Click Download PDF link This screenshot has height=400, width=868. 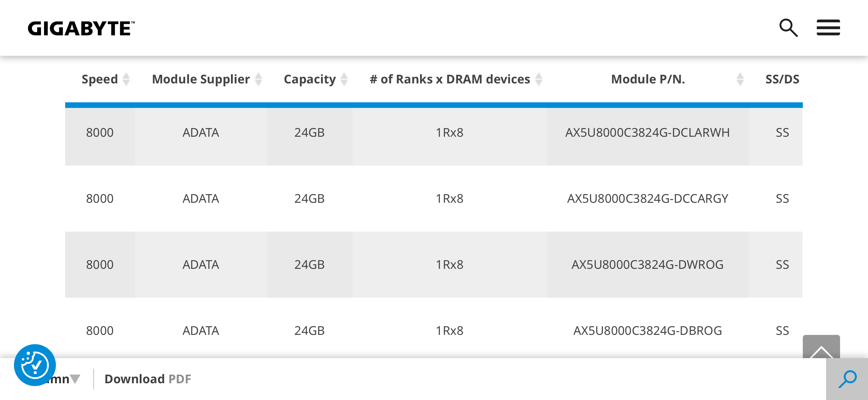click(147, 379)
